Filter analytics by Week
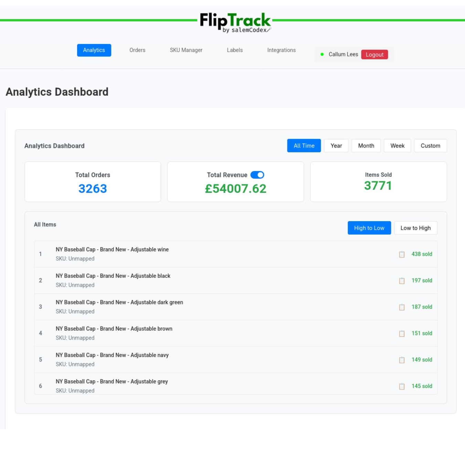The height and width of the screenshot is (476, 465). 397,146
